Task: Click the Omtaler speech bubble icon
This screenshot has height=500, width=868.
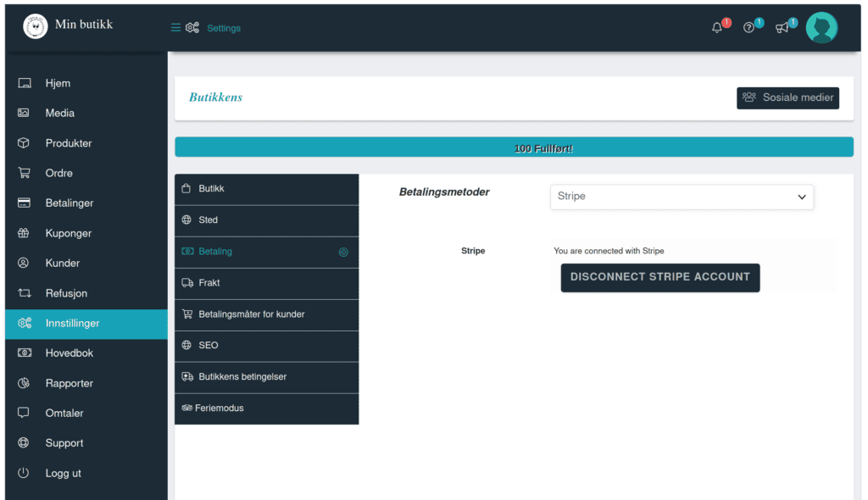Action: pyautogui.click(x=23, y=413)
